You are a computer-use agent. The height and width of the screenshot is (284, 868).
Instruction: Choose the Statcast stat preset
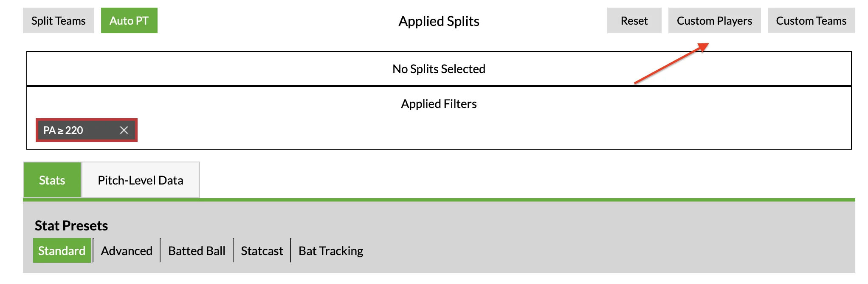[x=262, y=251]
